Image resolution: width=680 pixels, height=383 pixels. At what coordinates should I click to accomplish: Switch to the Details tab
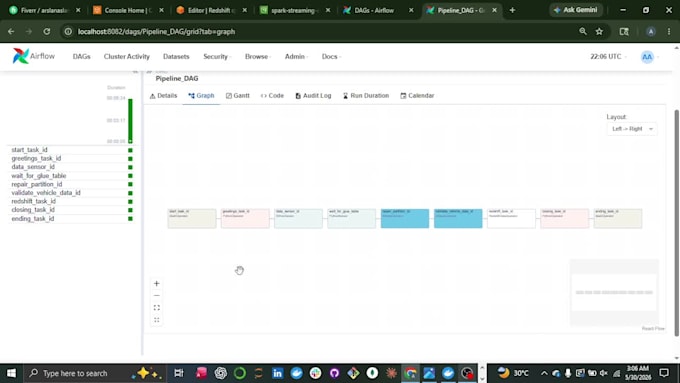pyautogui.click(x=163, y=95)
